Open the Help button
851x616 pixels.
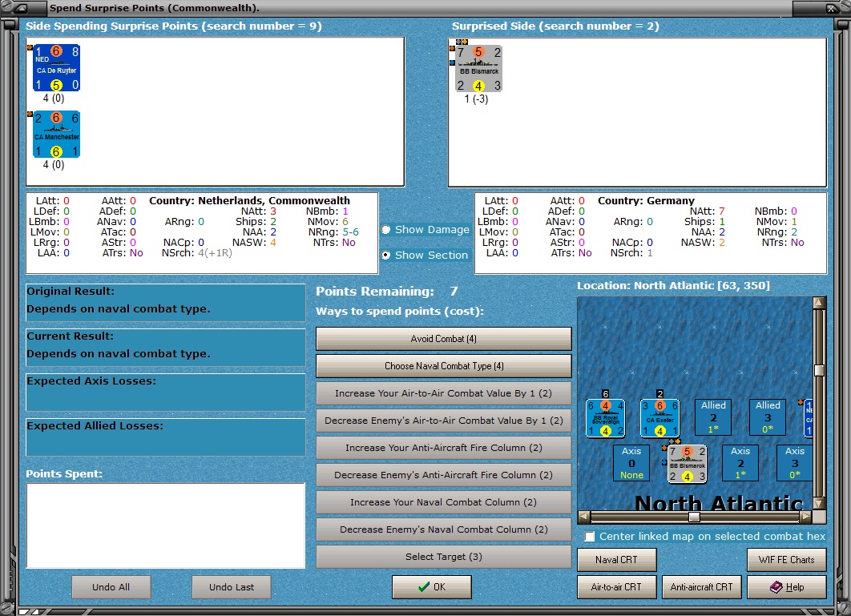click(x=786, y=587)
